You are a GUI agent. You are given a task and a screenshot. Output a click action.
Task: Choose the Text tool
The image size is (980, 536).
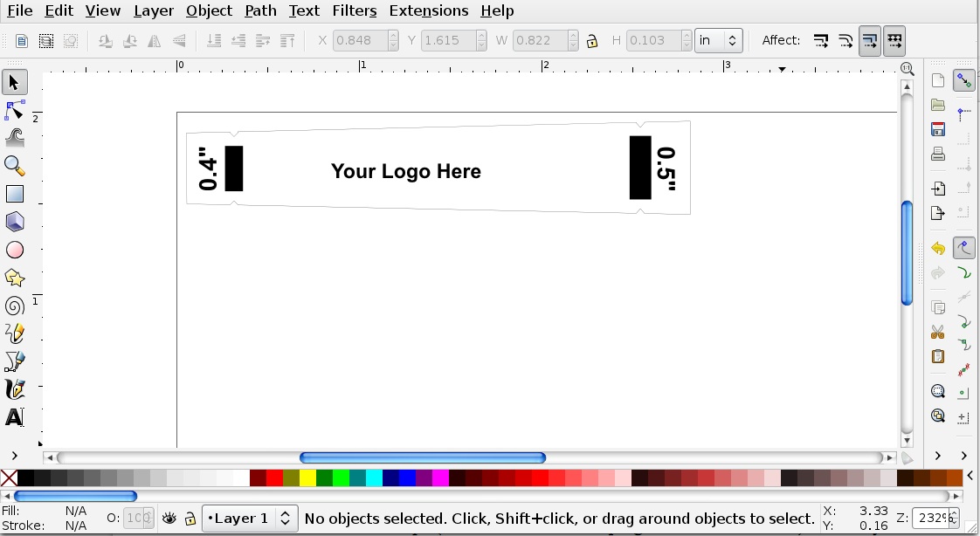pos(14,417)
